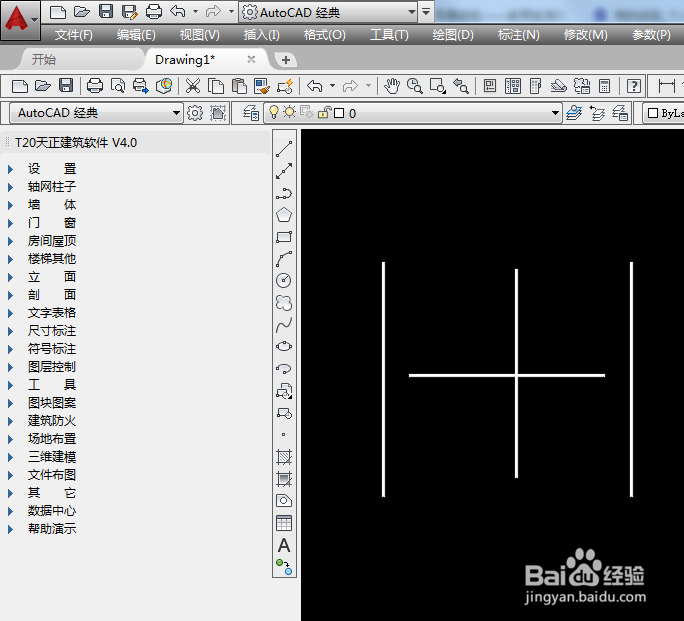Expand the 楼梯其他 menu group

10,259
